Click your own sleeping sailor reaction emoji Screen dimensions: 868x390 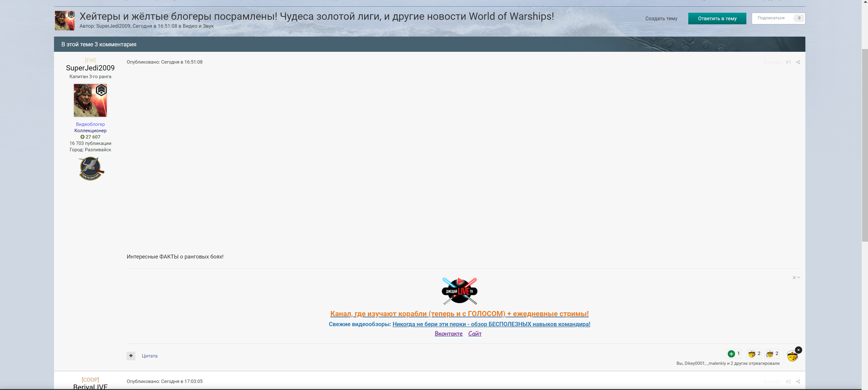pyautogui.click(x=792, y=356)
